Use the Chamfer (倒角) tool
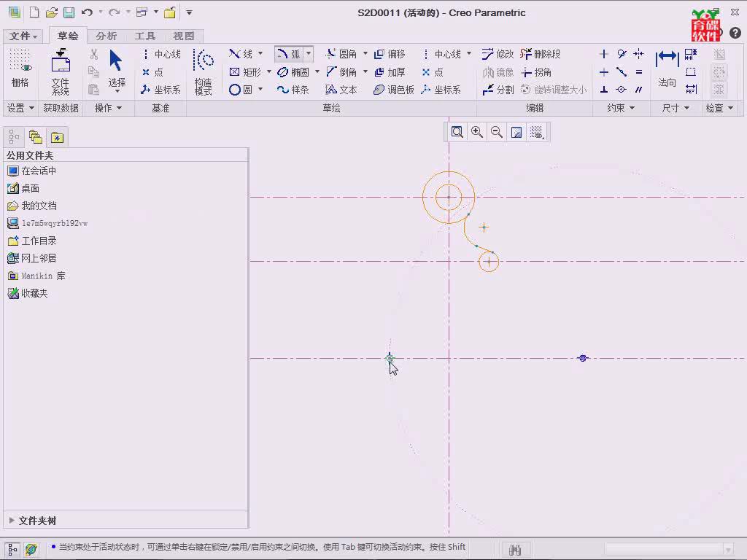 tap(341, 72)
